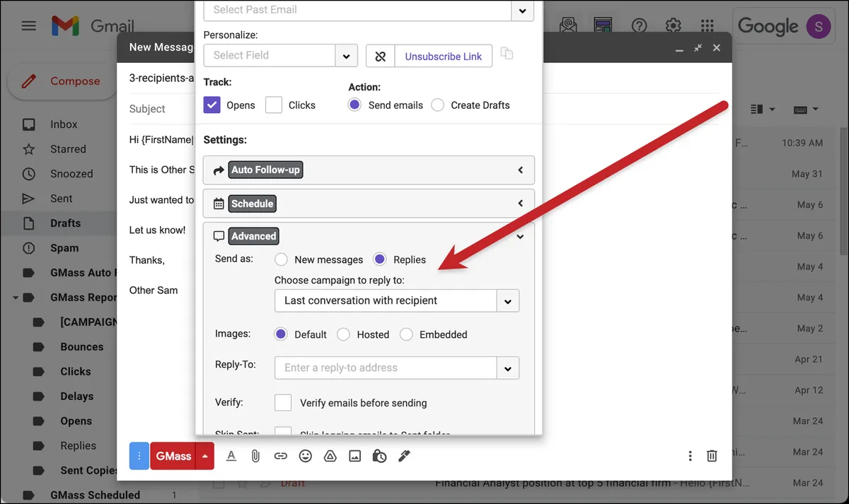Open the GMass Scheduled label
Viewport: 849px width, 504px height.
[x=96, y=496]
